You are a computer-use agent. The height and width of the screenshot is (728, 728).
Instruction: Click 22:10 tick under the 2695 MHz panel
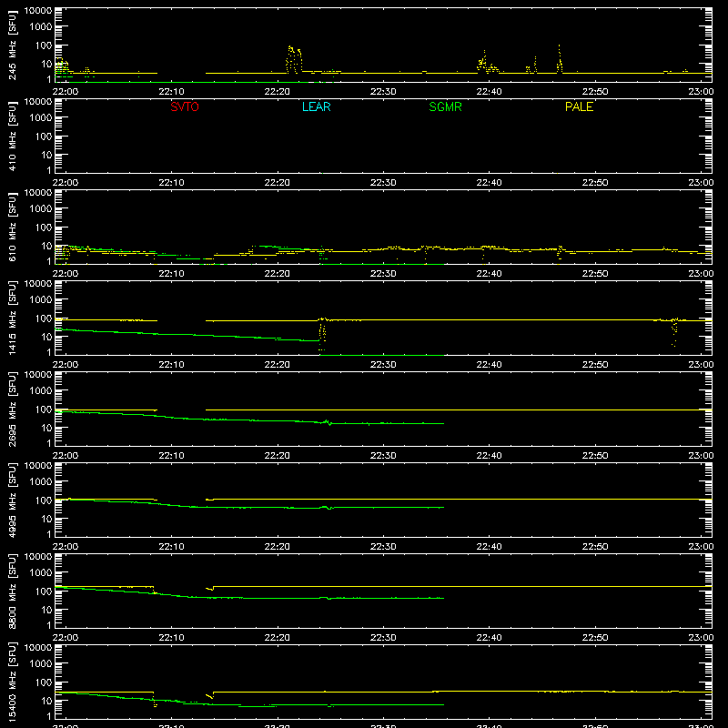point(171,456)
